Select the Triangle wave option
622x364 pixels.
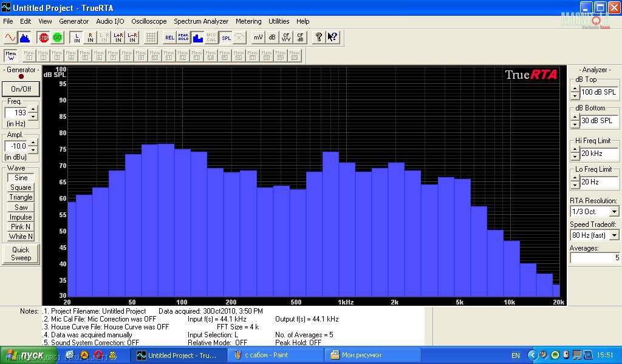[x=21, y=197]
